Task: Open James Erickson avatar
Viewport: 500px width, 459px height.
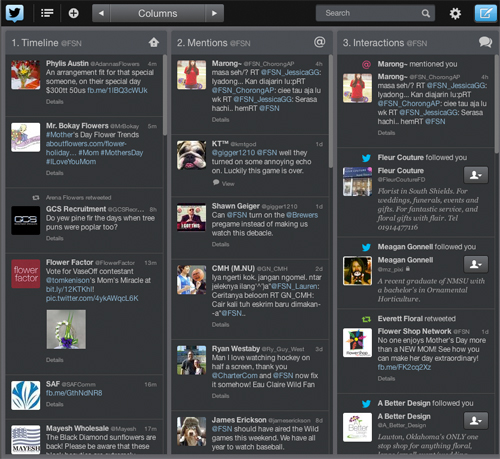Action: tap(191, 431)
